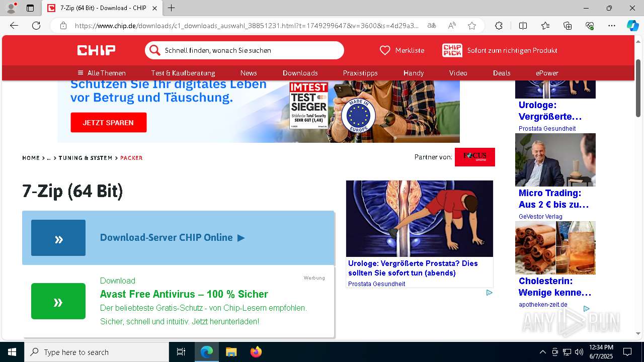Click the translate page icon
644x362 pixels.
click(432, 26)
